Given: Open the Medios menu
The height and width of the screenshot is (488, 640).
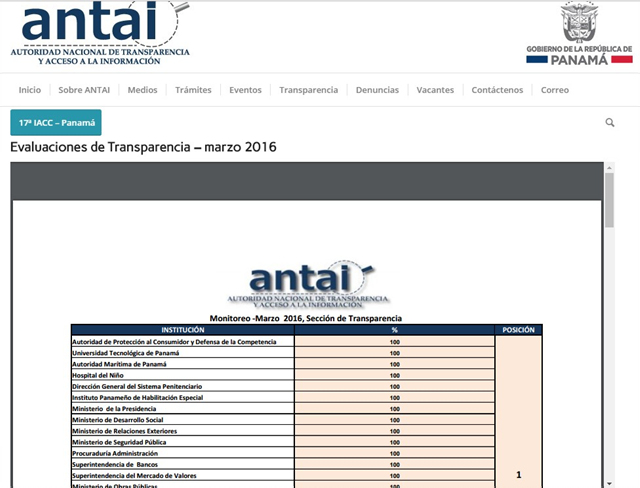Looking at the screenshot, I should (x=142, y=90).
